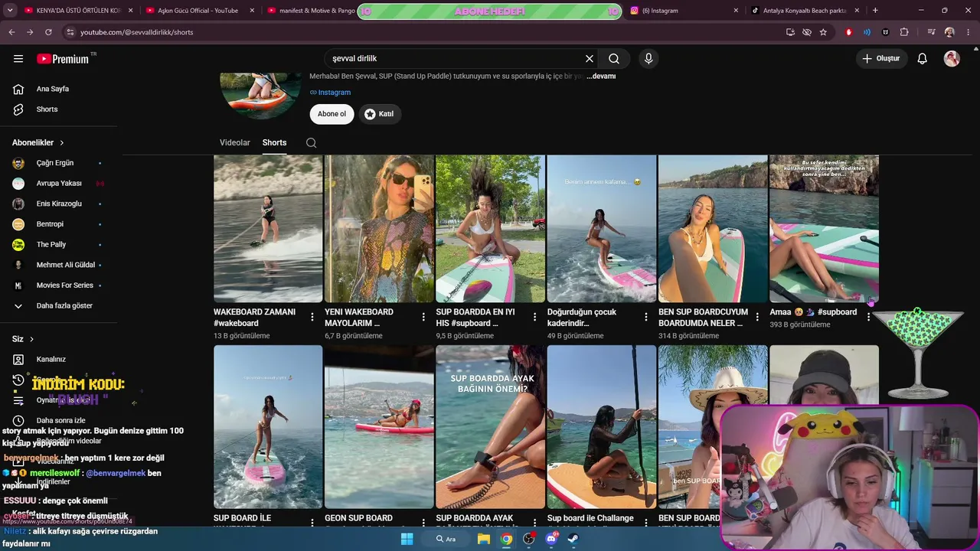Expand the Abonelikler section
The width and height of the screenshot is (980, 551).
[x=38, y=142]
